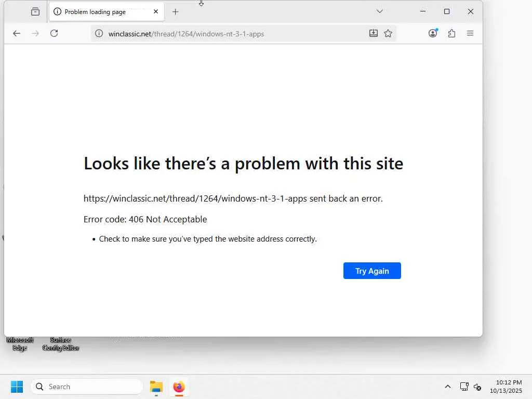Click the taskbar Search box
Image resolution: width=532 pixels, height=399 pixels.
click(x=87, y=387)
